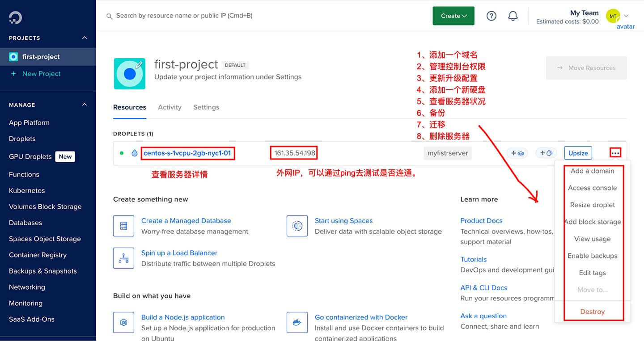This screenshot has height=341, width=644.
Task: Open the Create dropdown button
Action: (x=453, y=16)
